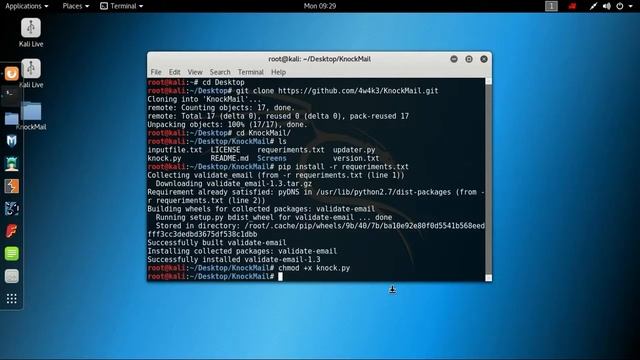Open the power menu icon
Image resolution: width=640 pixels, height=360 pixels.
pos(620,6)
